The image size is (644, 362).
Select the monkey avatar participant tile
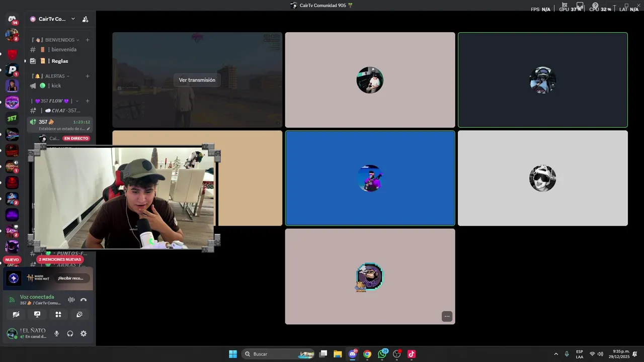(x=370, y=277)
